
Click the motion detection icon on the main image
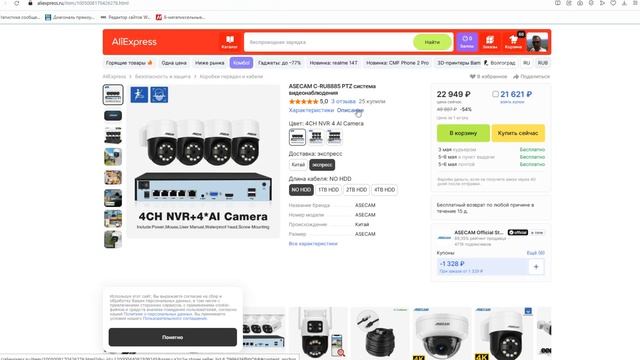[139, 95]
